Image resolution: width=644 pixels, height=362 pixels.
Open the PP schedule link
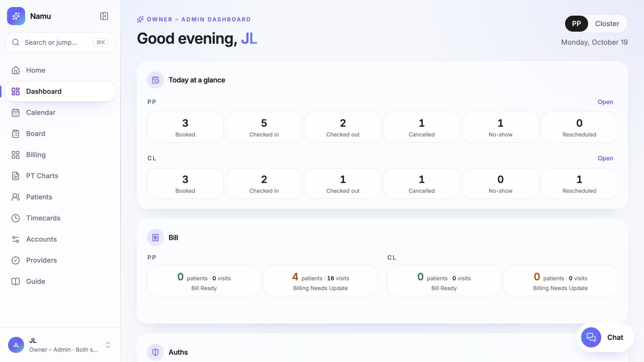(x=605, y=102)
